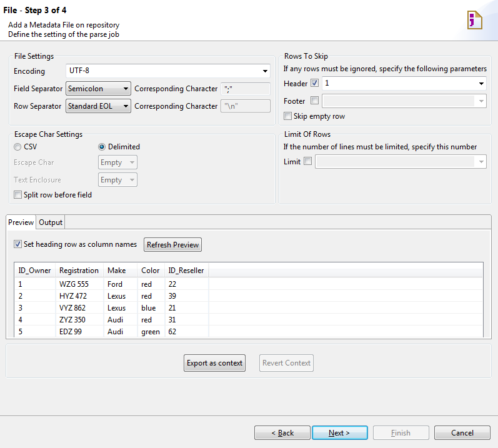Viewport: 498px width, 448px height.
Task: Expand the Footer row count dropdown
Action: pyautogui.click(x=481, y=101)
